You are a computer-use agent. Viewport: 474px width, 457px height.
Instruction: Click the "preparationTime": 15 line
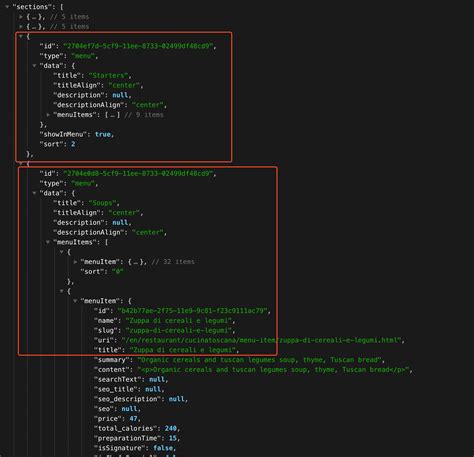click(137, 438)
